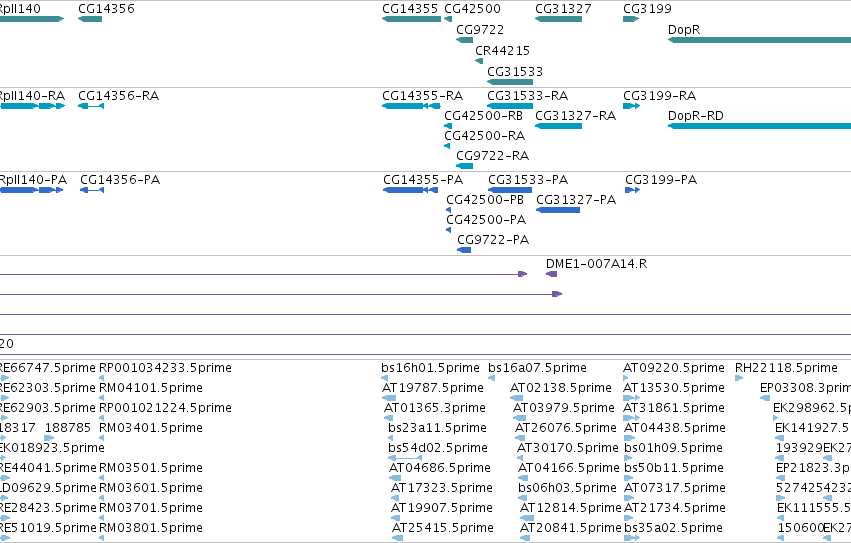Open the CR44215 gene feature
Screen dimensions: 851x543
[479, 61]
